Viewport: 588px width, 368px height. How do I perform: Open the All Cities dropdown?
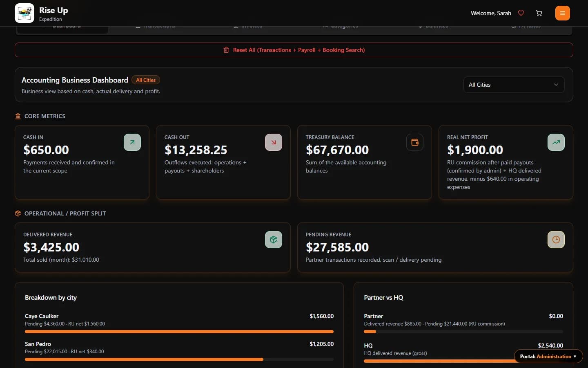pyautogui.click(x=514, y=85)
